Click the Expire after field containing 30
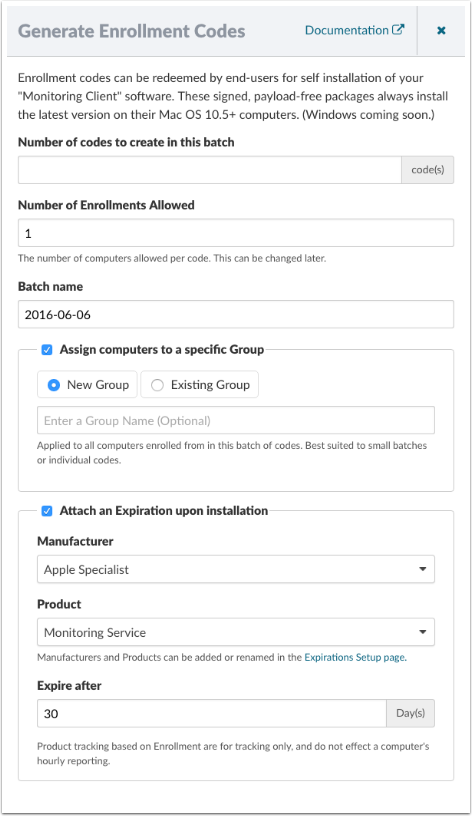The image size is (472, 816). 212,713
